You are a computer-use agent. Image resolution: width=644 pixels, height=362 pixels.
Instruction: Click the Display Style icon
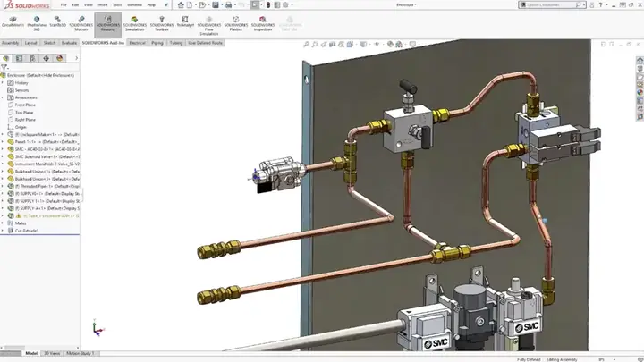coord(363,45)
